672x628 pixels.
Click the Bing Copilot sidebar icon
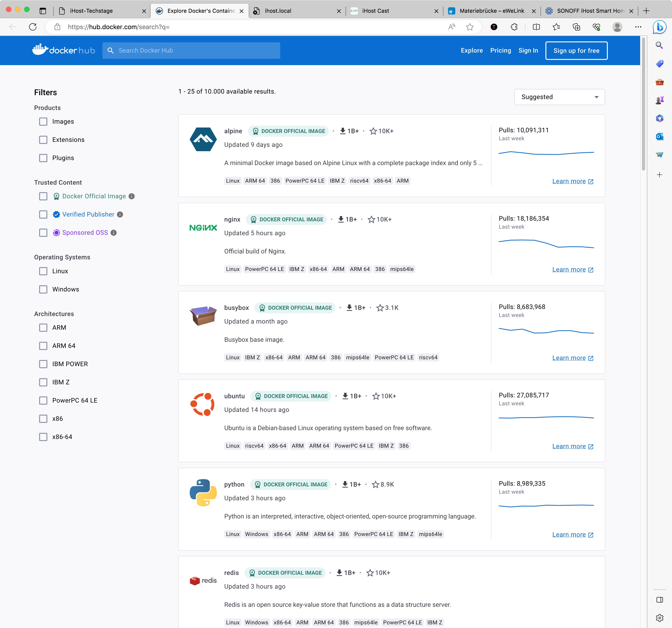click(x=659, y=27)
